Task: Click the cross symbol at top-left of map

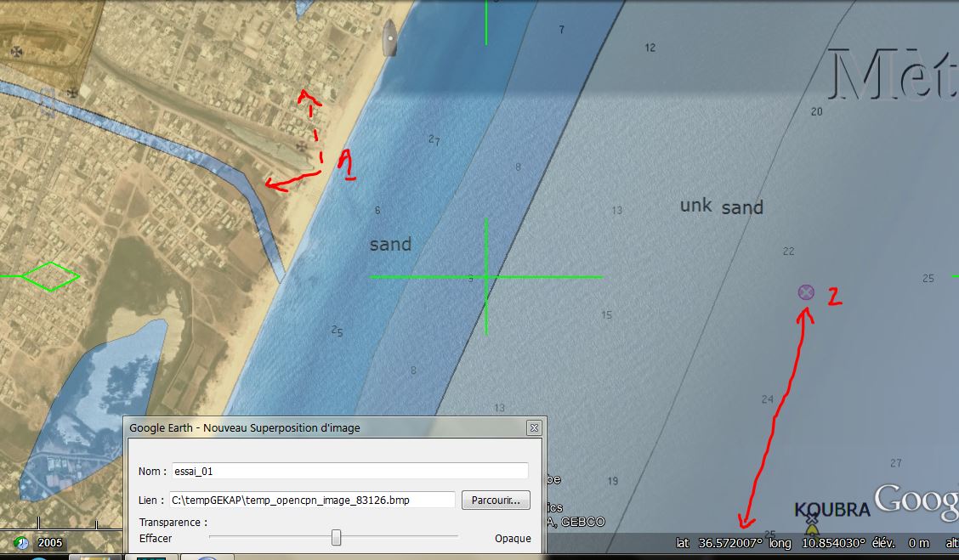Action: [16, 52]
